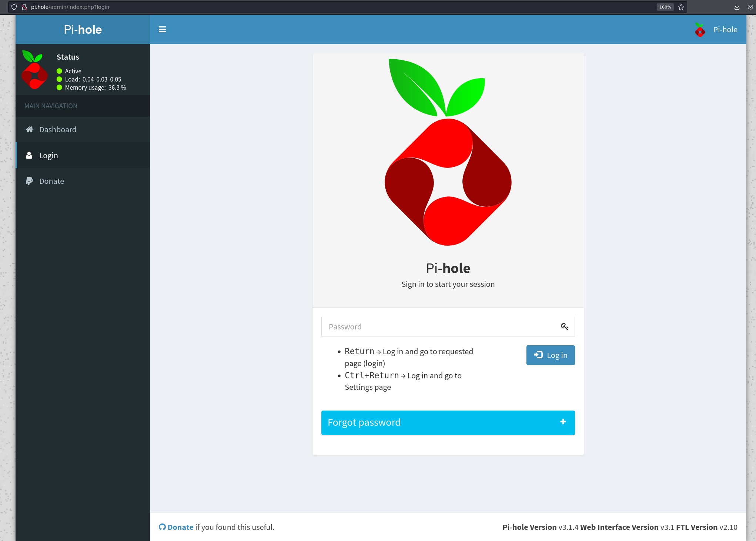Follow the Donate link in the footer
Screen dimensions: 756x541
(x=180, y=527)
